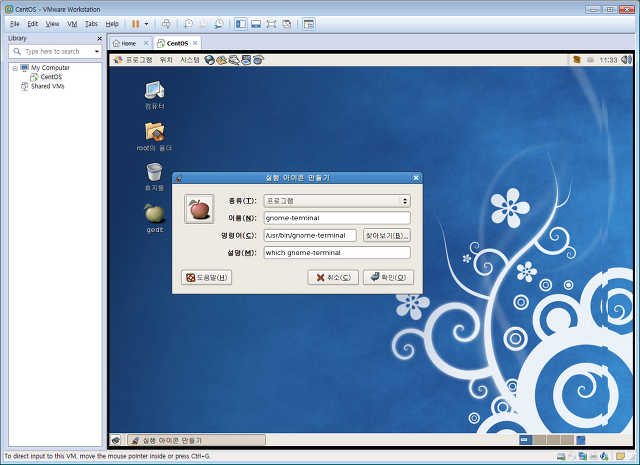Open the Snapshot Manager icon
Screen dimensions: 640x465
219,24
